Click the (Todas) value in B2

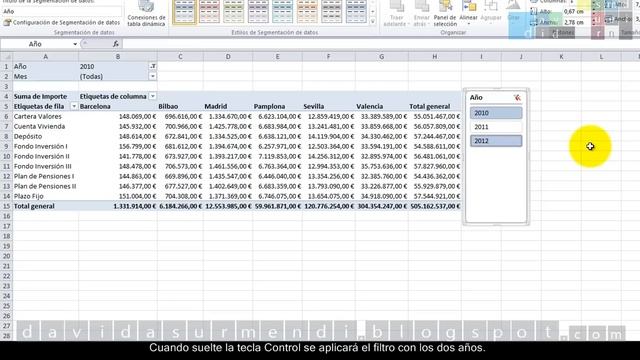(x=91, y=76)
